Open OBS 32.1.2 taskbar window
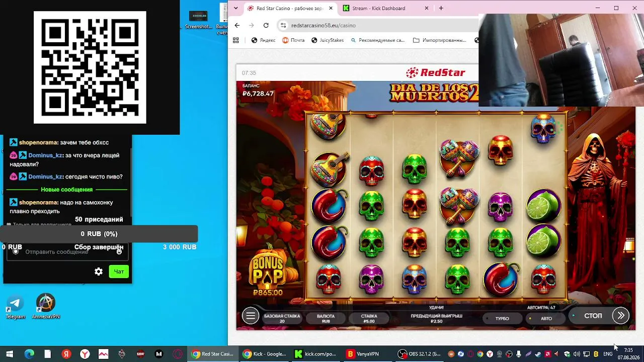This screenshot has height=362, width=644. click(x=420, y=354)
